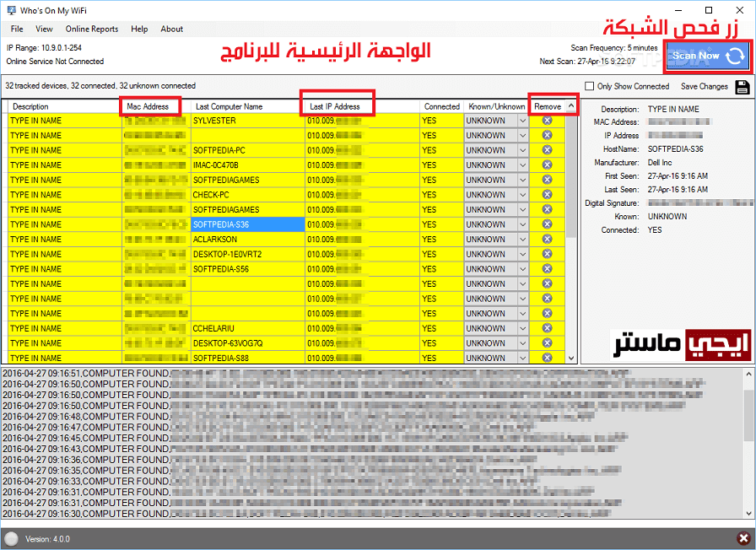This screenshot has width=756, height=550.
Task: Click the gray status circle by Version
Action: 12,539
